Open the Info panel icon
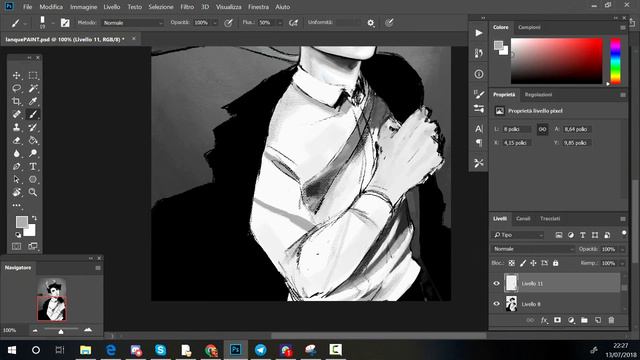 [479, 74]
